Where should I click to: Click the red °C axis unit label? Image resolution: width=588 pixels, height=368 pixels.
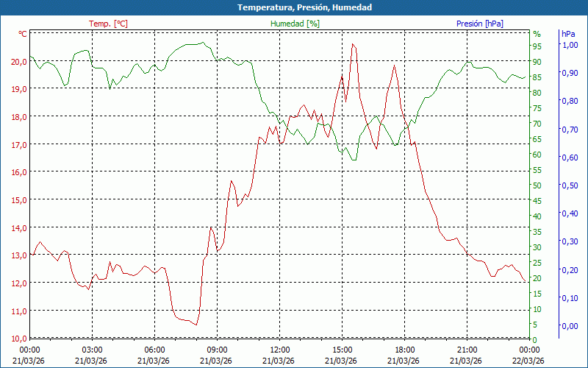coord(23,34)
